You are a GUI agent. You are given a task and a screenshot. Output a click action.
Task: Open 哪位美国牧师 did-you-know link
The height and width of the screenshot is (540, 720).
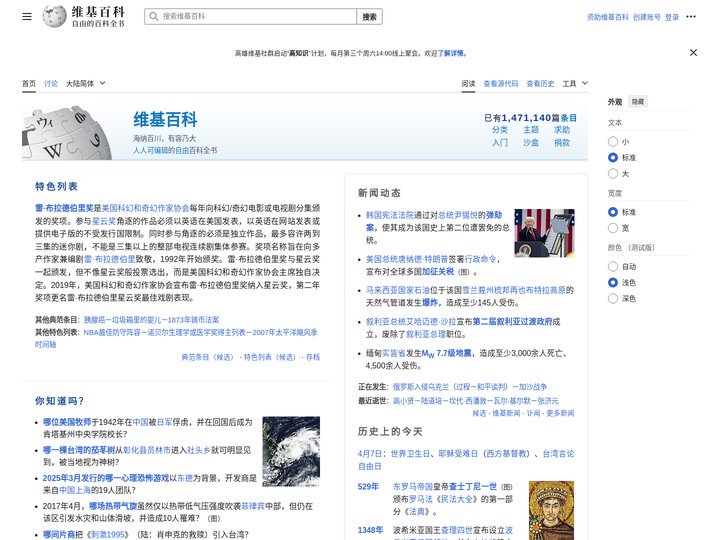tap(67, 422)
